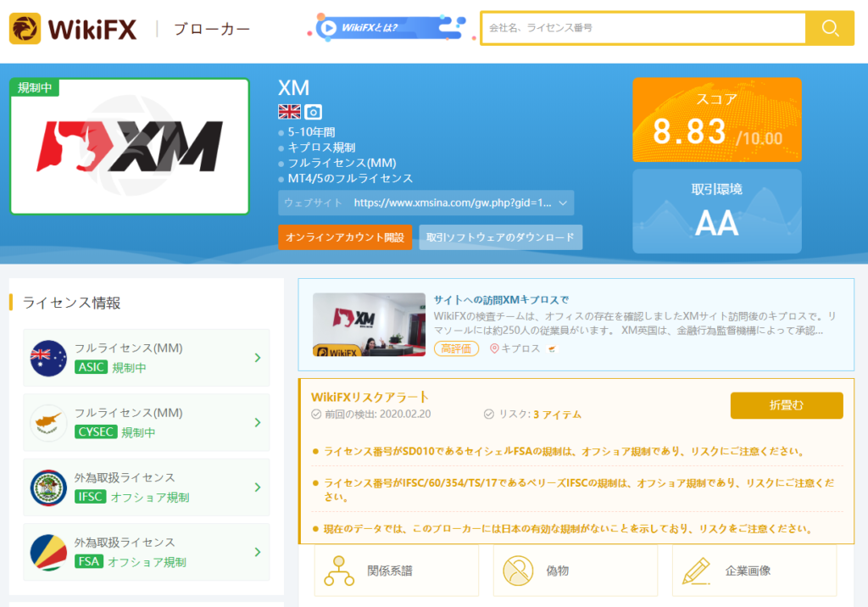The height and width of the screenshot is (607, 868).
Task: Open the 企業画像 pencil icon
Action: point(697,571)
